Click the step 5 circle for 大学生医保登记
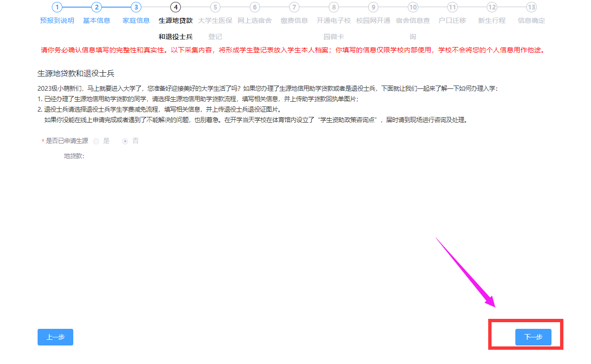The width and height of the screenshot is (591, 364). pos(215,8)
